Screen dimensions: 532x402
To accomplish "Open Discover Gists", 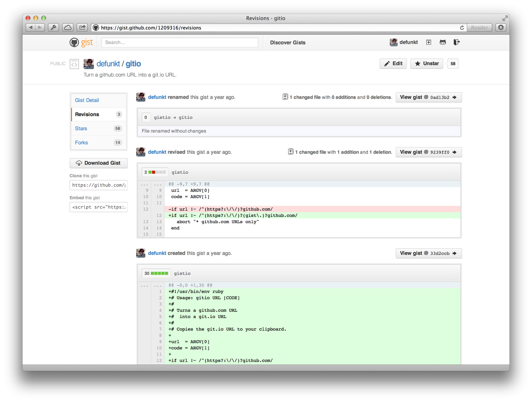I will [288, 42].
